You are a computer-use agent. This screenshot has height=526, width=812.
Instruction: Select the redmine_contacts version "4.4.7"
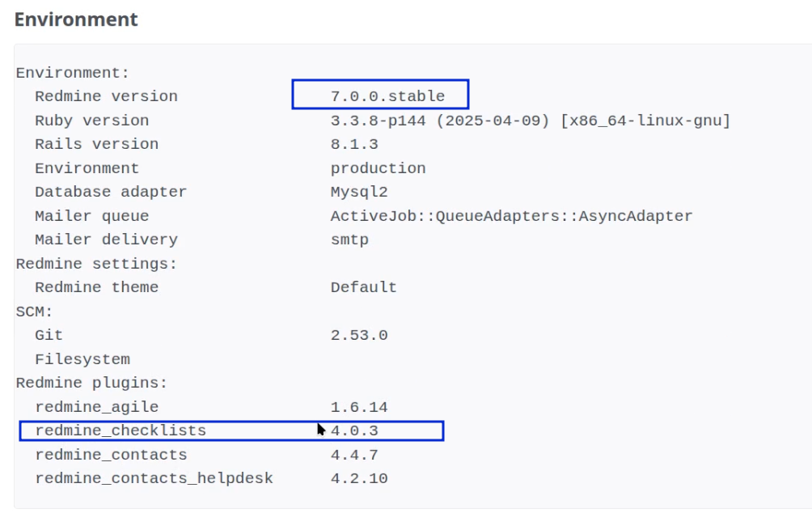(354, 455)
